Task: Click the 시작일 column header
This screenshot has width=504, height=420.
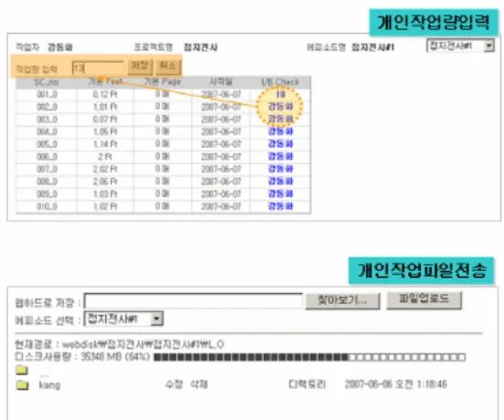Action: (x=221, y=82)
